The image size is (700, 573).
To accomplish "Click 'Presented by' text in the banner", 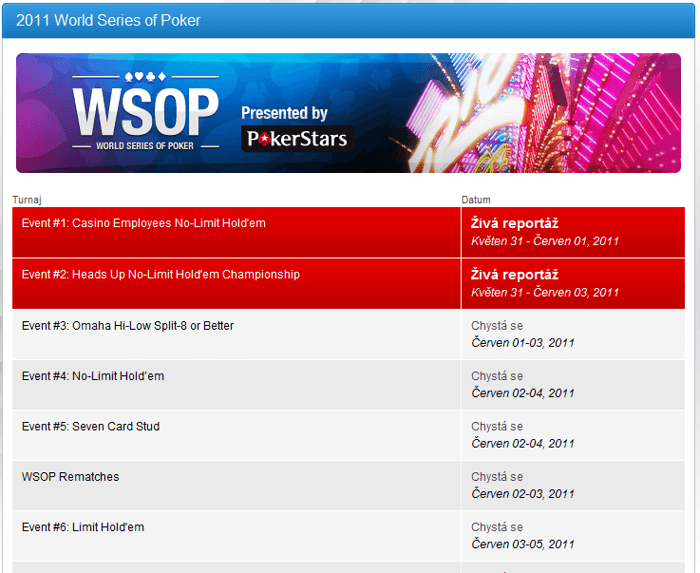I will tap(284, 113).
